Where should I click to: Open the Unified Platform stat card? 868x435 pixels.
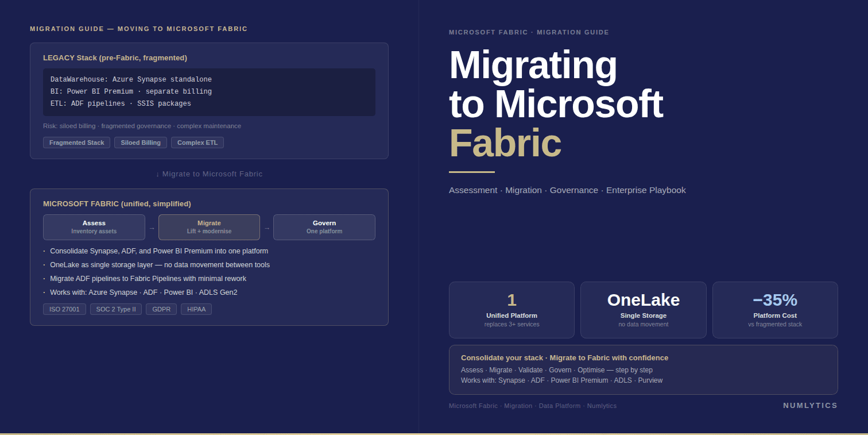511,310
